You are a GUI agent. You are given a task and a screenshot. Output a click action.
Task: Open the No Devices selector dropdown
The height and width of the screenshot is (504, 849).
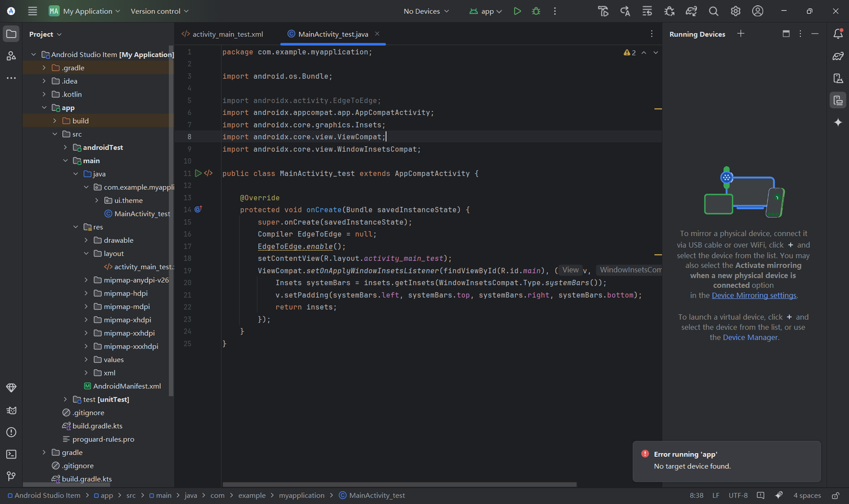tap(426, 11)
